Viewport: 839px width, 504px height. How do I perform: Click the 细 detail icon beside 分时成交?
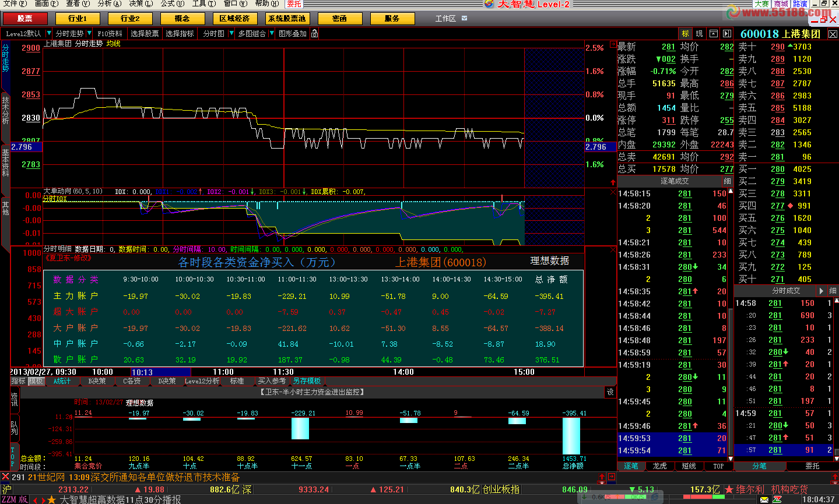click(x=833, y=291)
